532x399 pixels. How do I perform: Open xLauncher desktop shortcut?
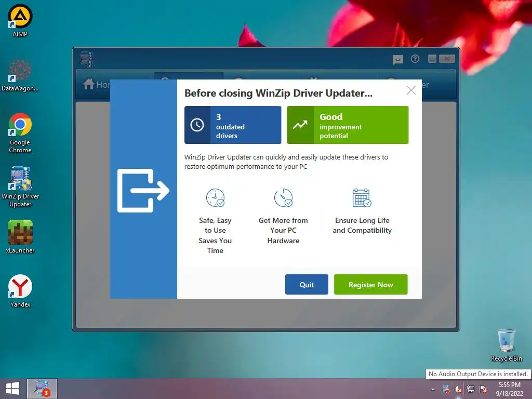click(20, 236)
